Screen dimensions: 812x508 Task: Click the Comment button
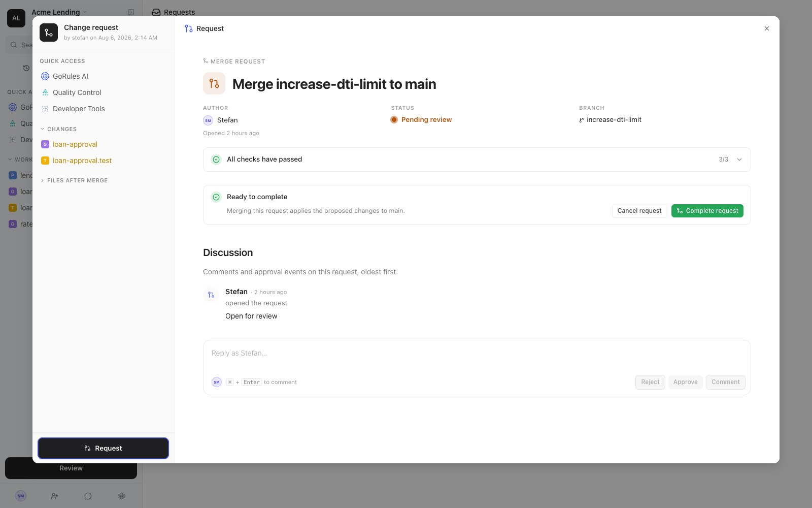pyautogui.click(x=726, y=382)
